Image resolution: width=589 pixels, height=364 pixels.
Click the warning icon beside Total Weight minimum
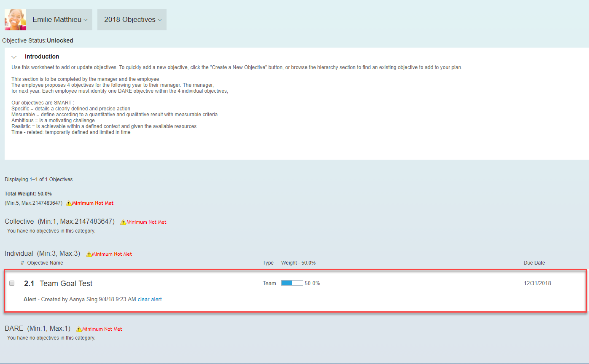[69, 203]
